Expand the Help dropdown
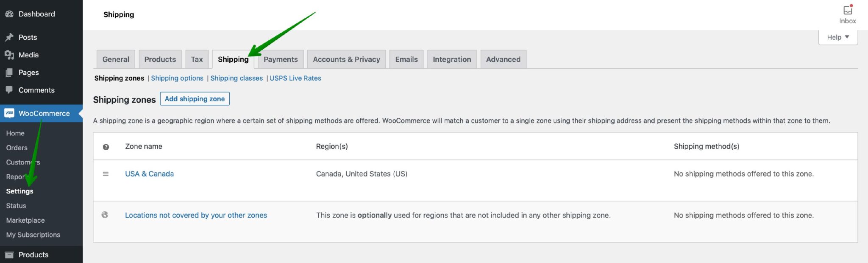868x263 pixels. click(837, 37)
